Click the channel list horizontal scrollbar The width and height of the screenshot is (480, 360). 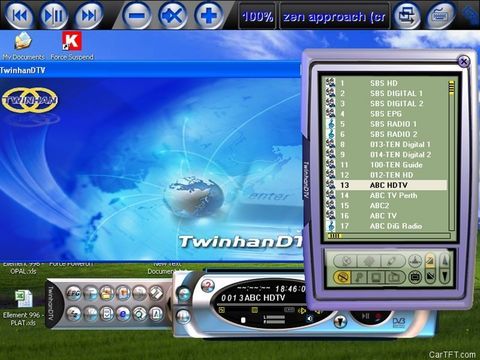tap(389, 236)
